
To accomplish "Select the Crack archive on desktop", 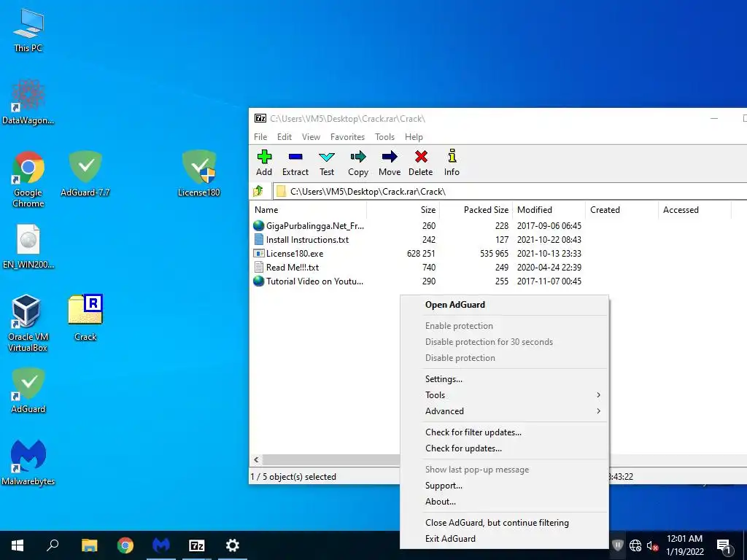I will (x=85, y=318).
